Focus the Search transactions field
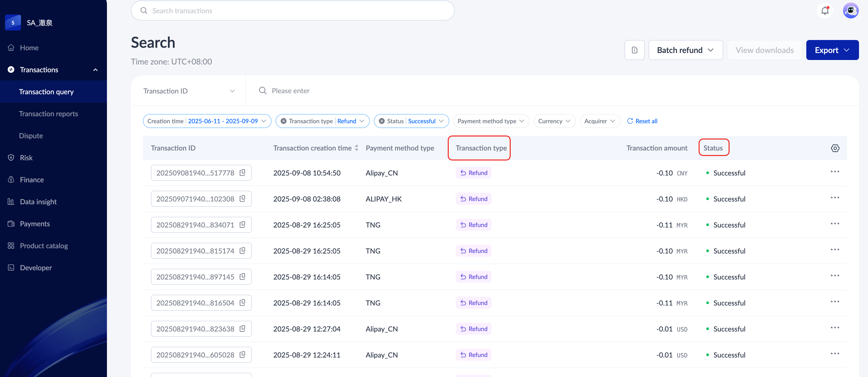Viewport: 868px width, 377px height. tap(293, 10)
